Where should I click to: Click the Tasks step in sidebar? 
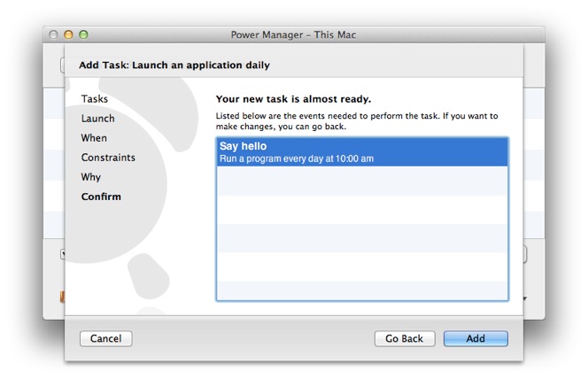95,99
